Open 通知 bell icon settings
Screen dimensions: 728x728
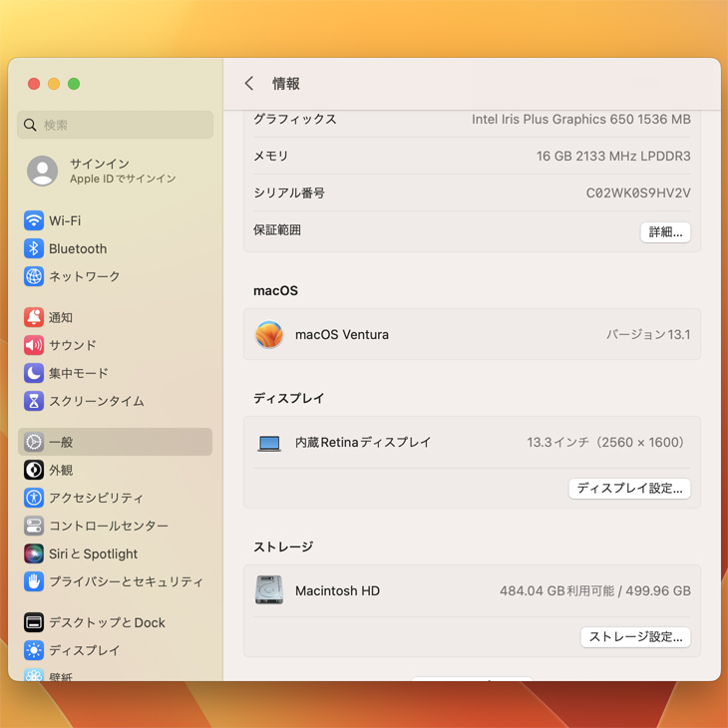click(x=34, y=317)
